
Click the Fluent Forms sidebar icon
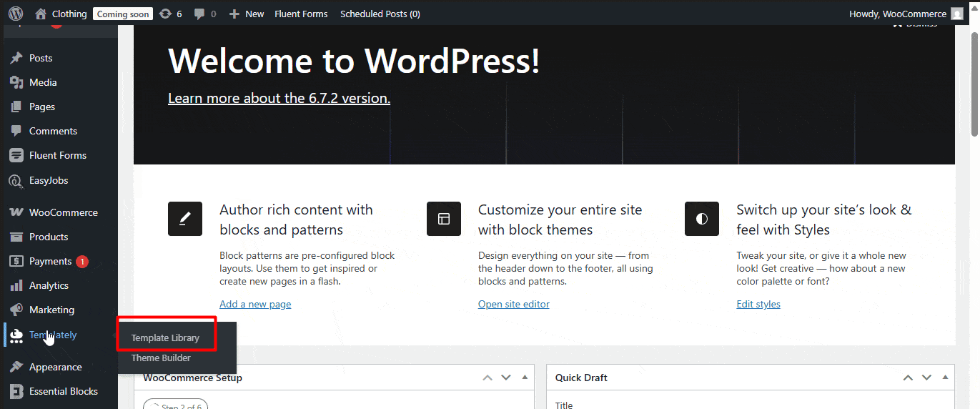(x=16, y=155)
